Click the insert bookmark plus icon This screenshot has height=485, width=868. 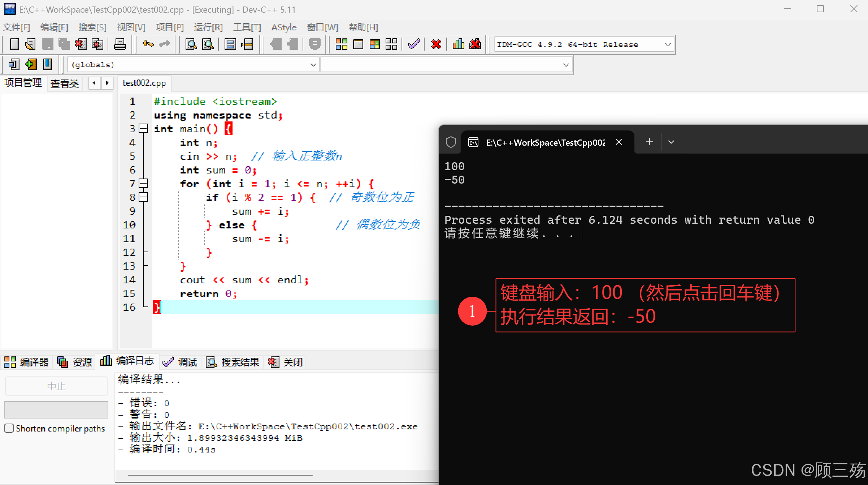(x=31, y=65)
